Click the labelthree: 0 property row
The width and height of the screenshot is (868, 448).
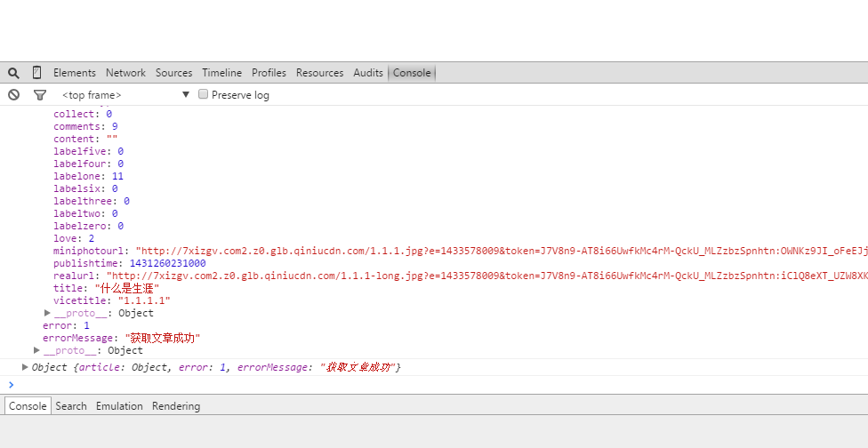[92, 201]
